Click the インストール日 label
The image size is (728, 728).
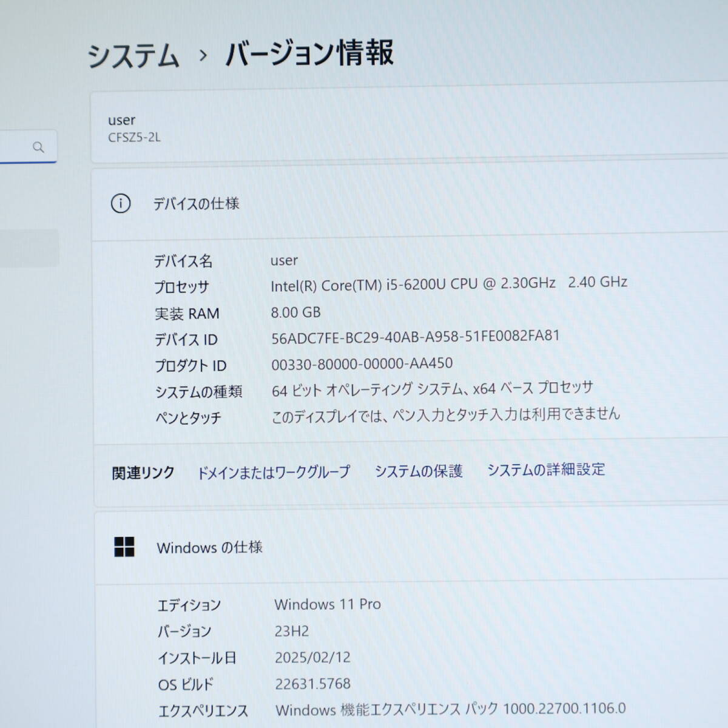coord(197,658)
